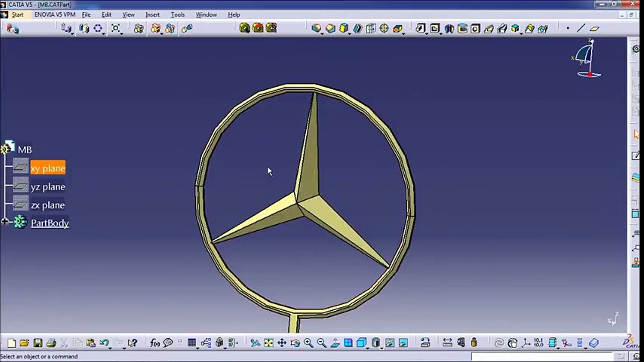The height and width of the screenshot is (362, 644).
Task: Click the Fit All In icon
Action: (268, 343)
